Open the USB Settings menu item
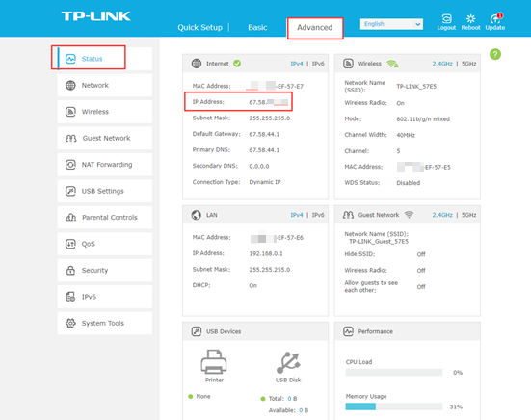The height and width of the screenshot is (420, 531). tap(105, 191)
